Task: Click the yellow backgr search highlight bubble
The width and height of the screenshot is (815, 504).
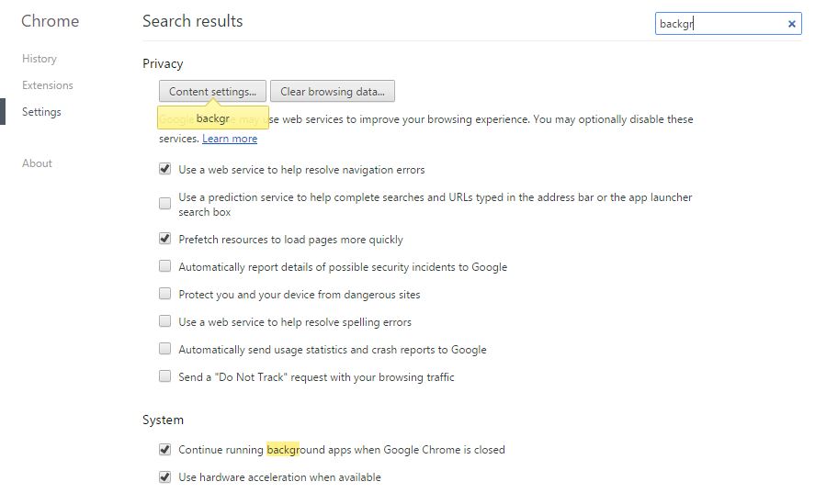Action: pyautogui.click(x=212, y=119)
